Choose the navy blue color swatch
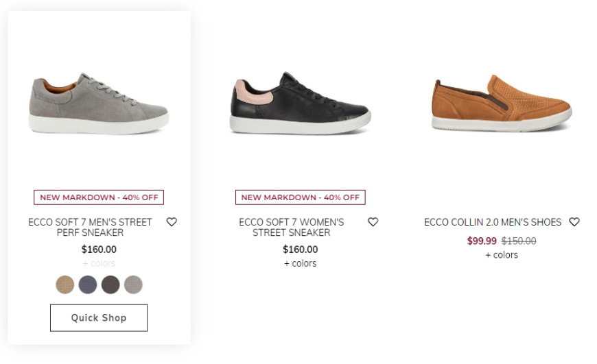Screen dimensions: 597x364 tap(88, 284)
